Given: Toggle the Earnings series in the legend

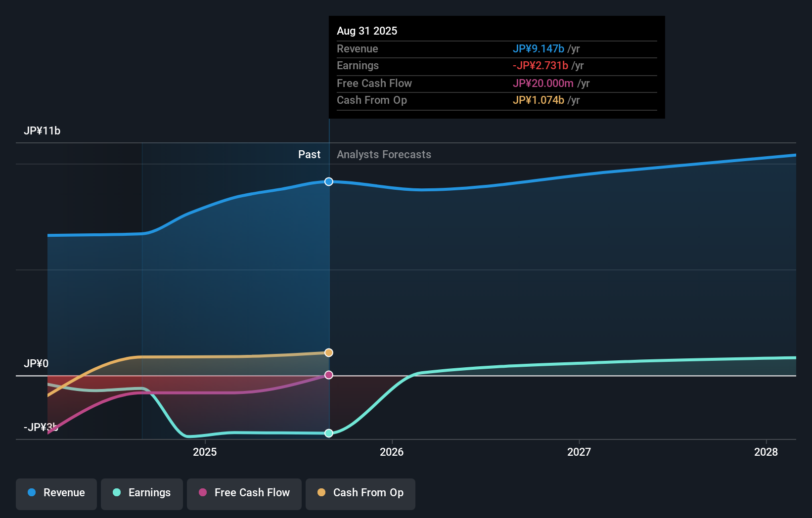Looking at the screenshot, I should (141, 494).
